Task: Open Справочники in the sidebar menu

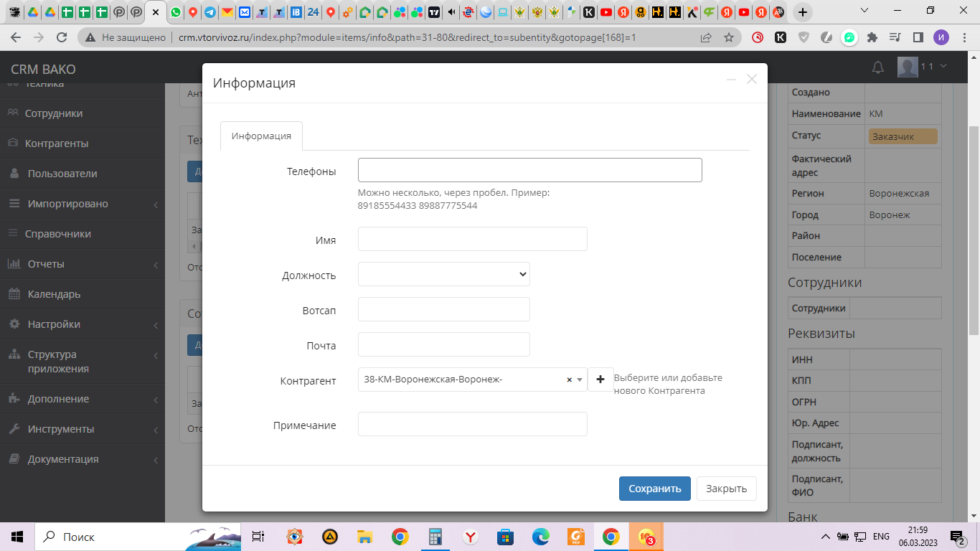Action: [58, 234]
